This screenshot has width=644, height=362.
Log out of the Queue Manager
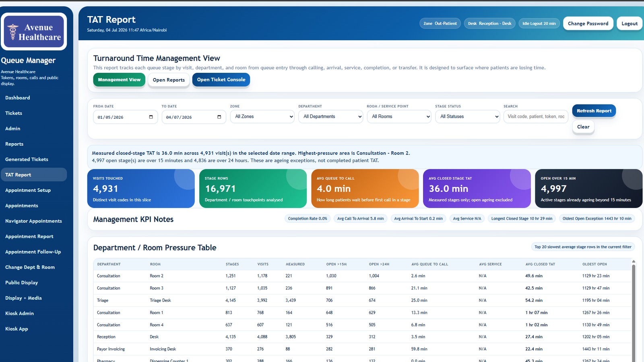[x=630, y=23]
